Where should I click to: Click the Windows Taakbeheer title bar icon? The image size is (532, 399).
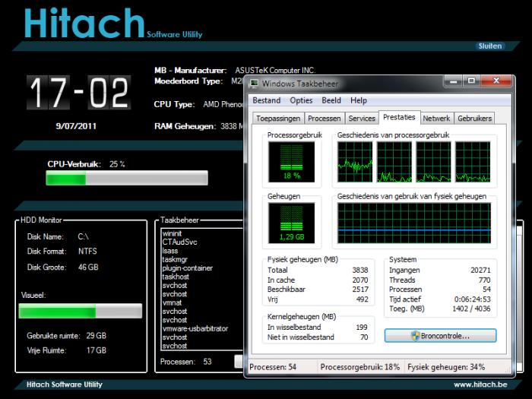[254, 83]
